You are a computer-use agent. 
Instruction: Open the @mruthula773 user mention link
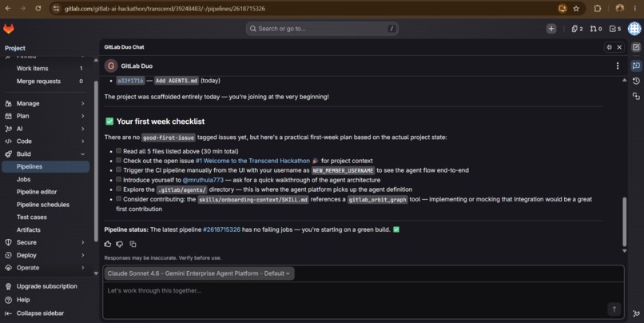click(203, 180)
